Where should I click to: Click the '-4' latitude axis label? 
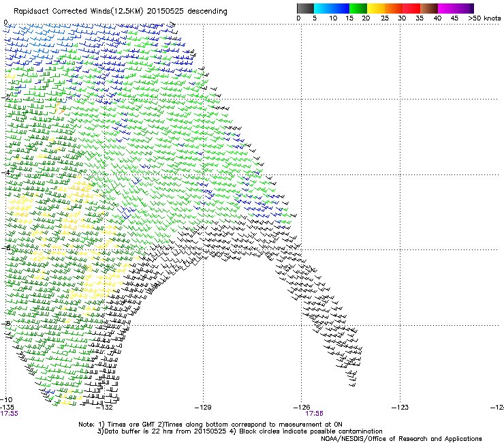pos(5,172)
